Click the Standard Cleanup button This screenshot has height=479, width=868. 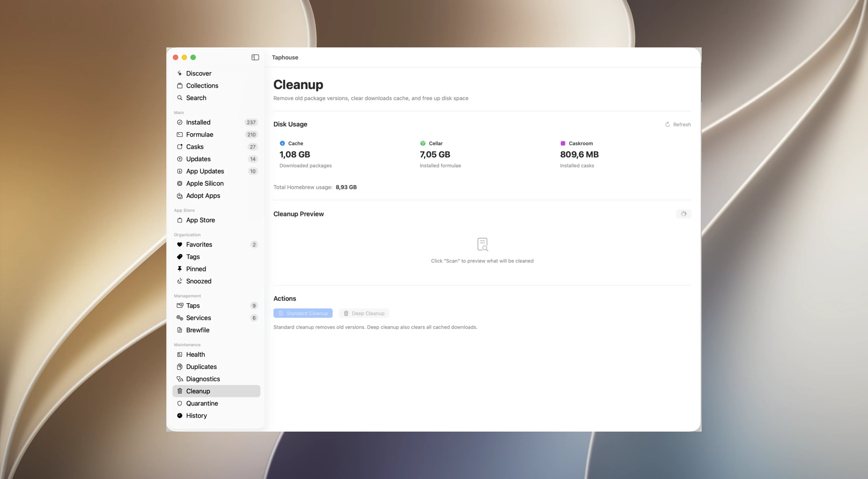tap(303, 313)
